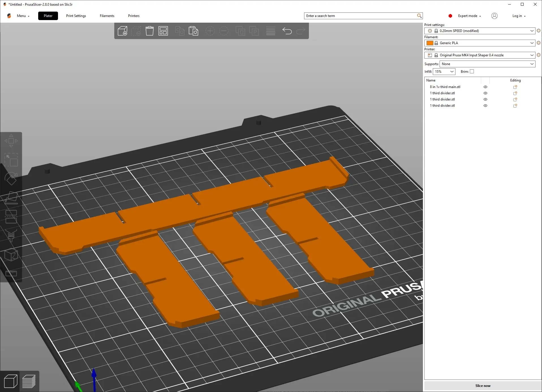This screenshot has width=542, height=392.
Task: Click the magnifier search icon
Action: pyautogui.click(x=419, y=16)
